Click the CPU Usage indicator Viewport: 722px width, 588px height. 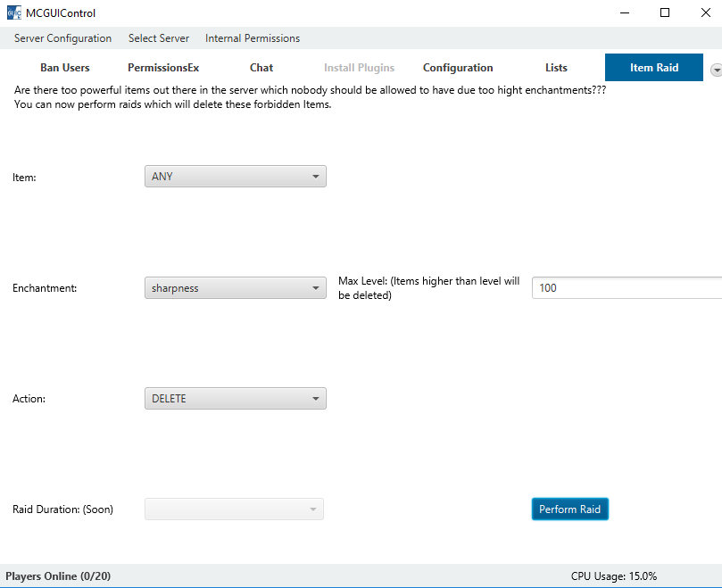coord(614,576)
